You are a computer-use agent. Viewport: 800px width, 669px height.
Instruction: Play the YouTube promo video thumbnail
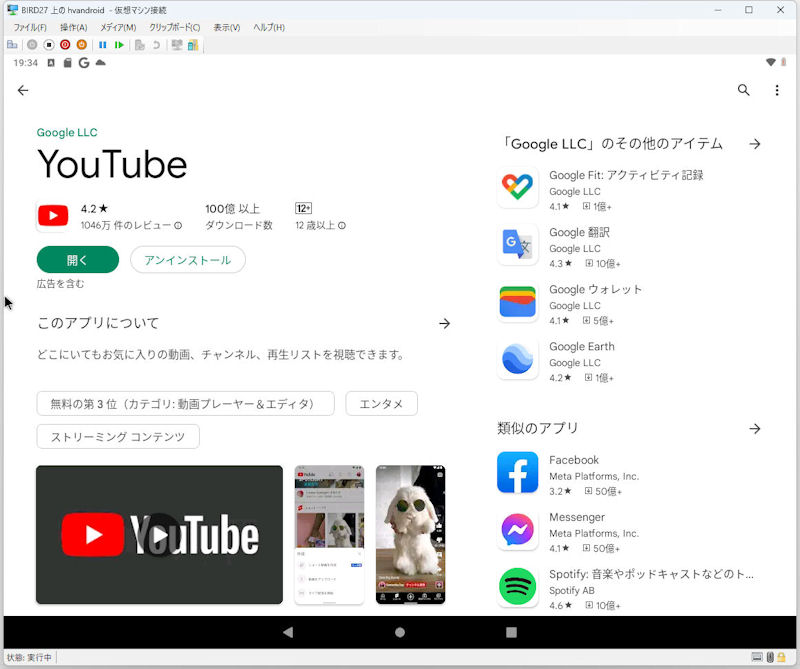[x=159, y=534]
